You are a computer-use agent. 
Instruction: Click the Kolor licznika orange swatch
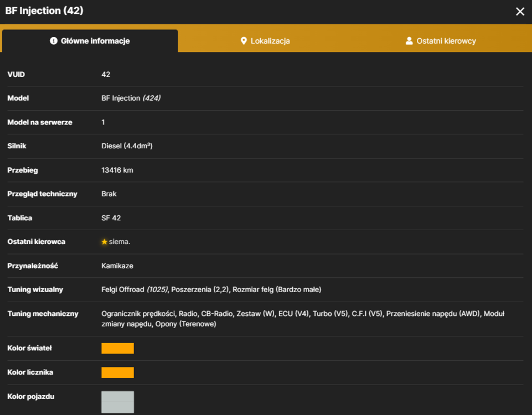[x=117, y=372]
